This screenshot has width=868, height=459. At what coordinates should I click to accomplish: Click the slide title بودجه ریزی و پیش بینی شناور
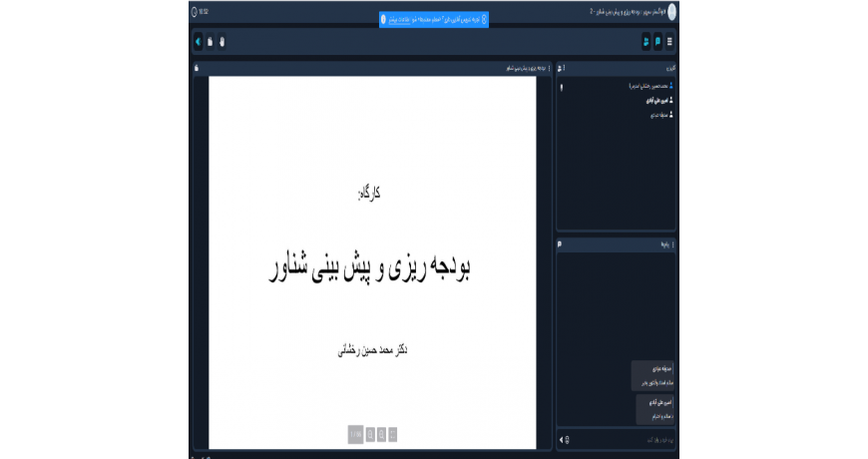coord(369,267)
